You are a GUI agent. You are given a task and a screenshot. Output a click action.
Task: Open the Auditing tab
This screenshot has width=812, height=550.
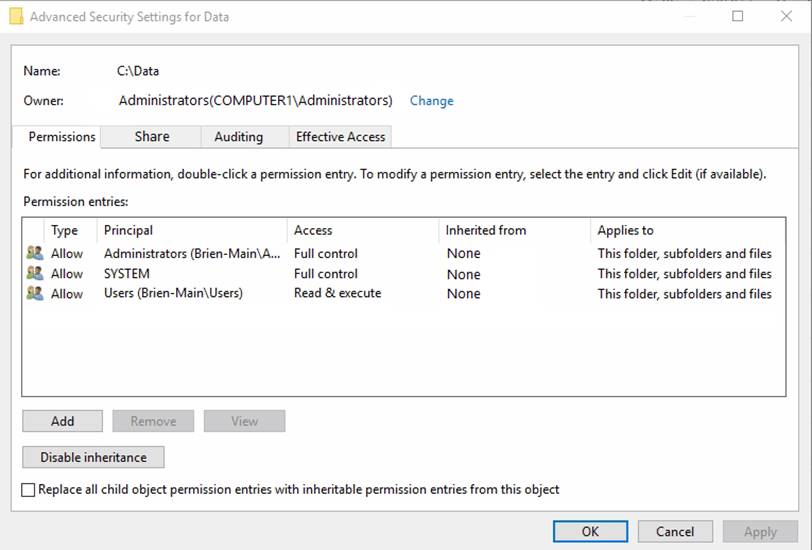click(x=239, y=137)
